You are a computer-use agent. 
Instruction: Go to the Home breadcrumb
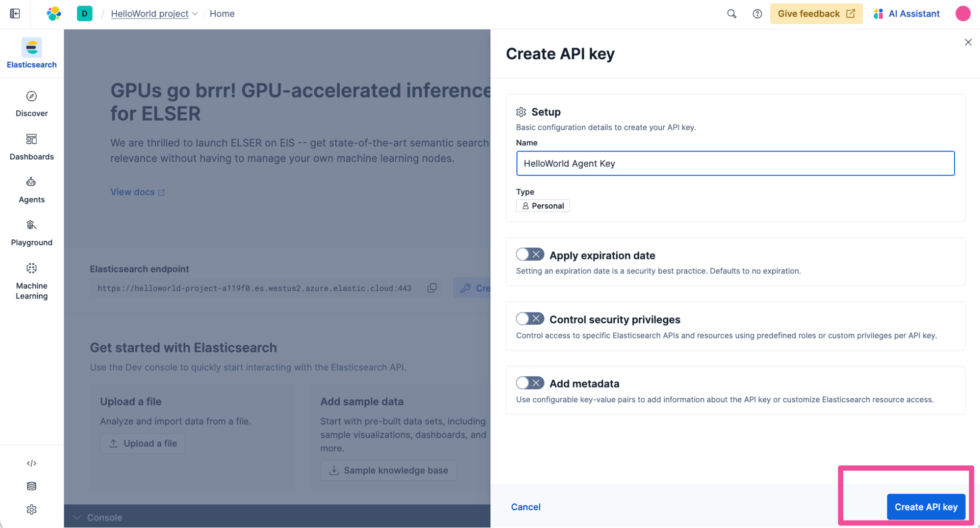[222, 14]
